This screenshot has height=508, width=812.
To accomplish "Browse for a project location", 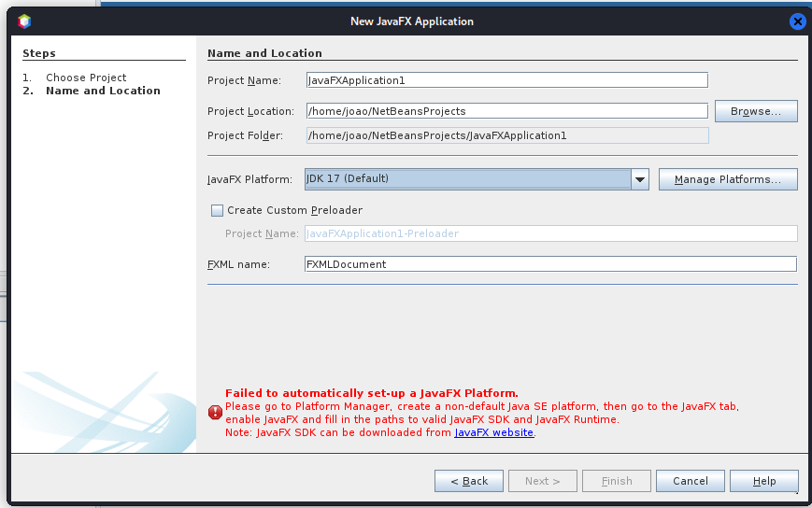I will click(756, 111).
